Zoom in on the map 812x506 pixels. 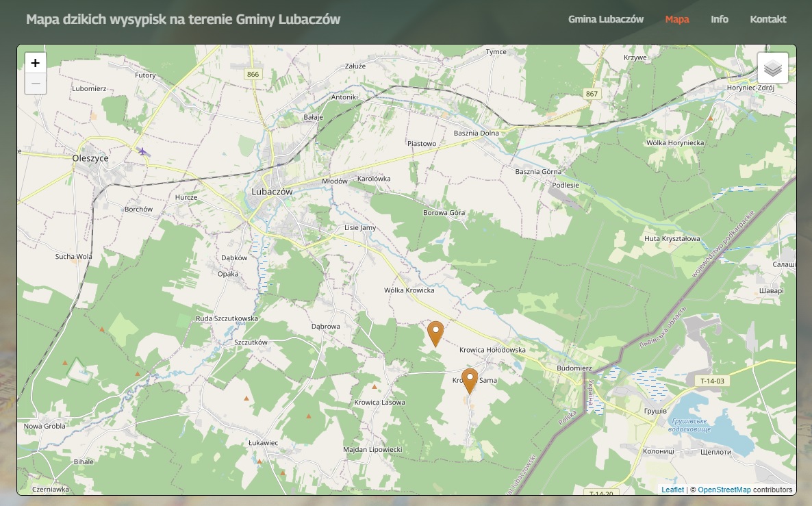pyautogui.click(x=36, y=63)
